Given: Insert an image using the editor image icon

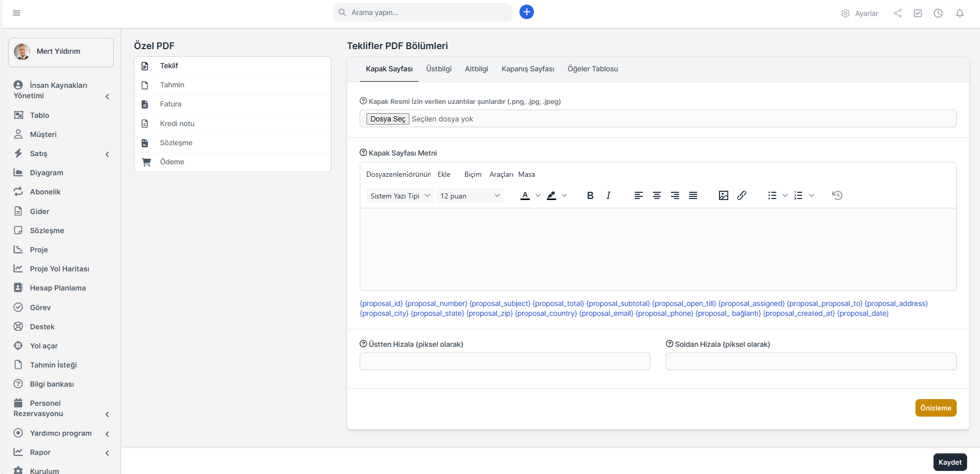Looking at the screenshot, I should [723, 195].
